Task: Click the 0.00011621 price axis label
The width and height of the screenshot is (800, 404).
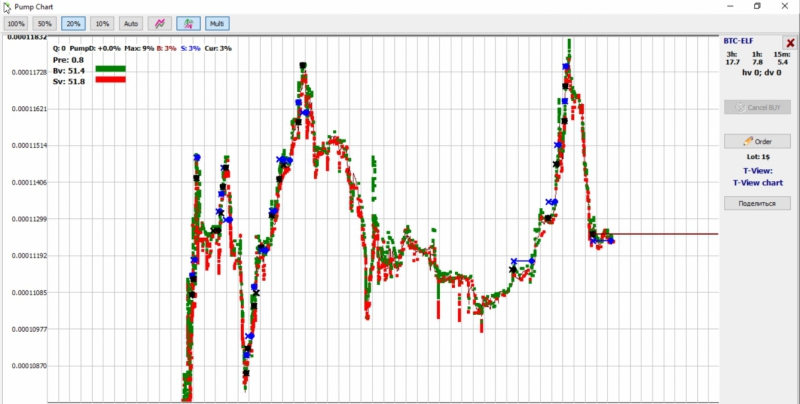Action: pos(29,109)
